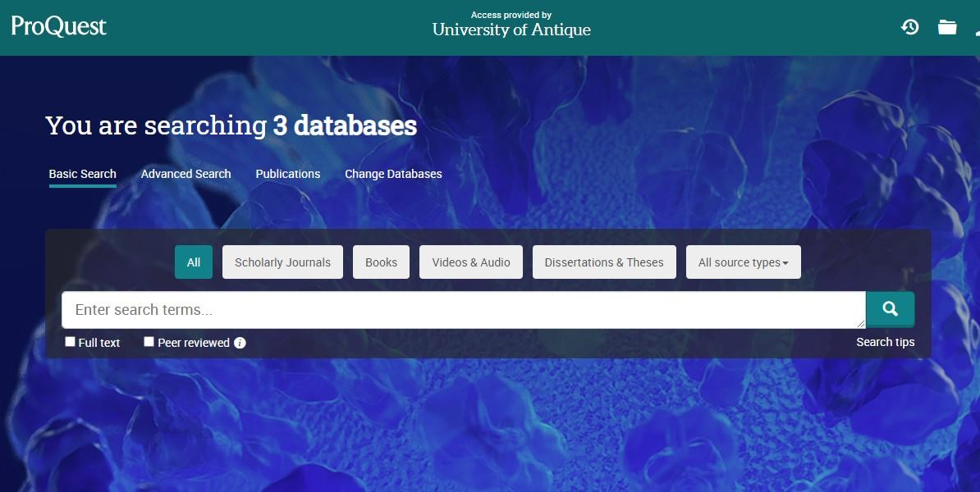Open Change Databases tab
This screenshot has height=492, width=980.
tap(393, 174)
